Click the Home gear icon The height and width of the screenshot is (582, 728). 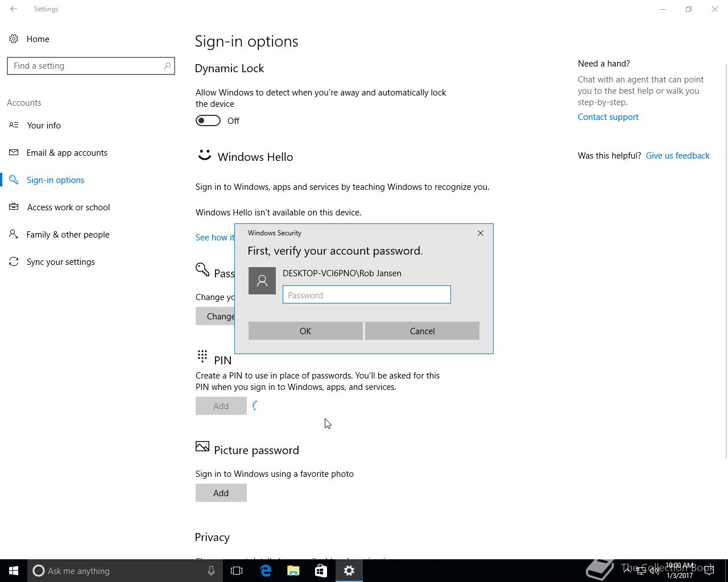pos(14,39)
